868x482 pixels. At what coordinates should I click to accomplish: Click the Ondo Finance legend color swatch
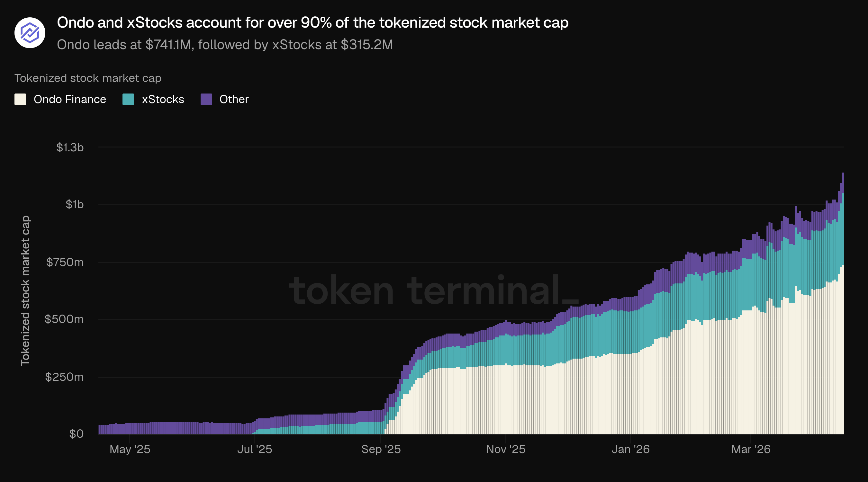(x=20, y=99)
